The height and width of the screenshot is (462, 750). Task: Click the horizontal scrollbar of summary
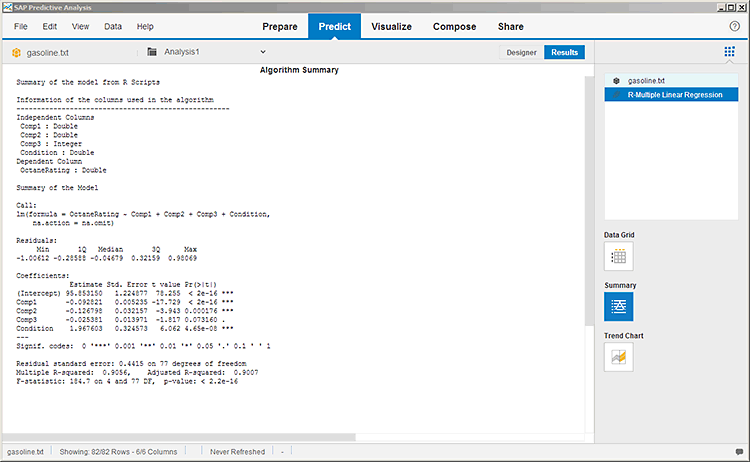tap(179, 437)
